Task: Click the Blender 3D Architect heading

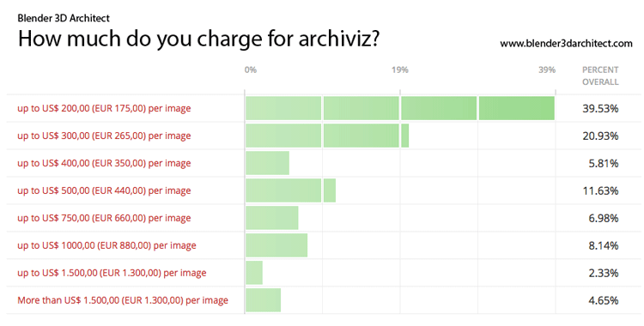Action: 64,18
